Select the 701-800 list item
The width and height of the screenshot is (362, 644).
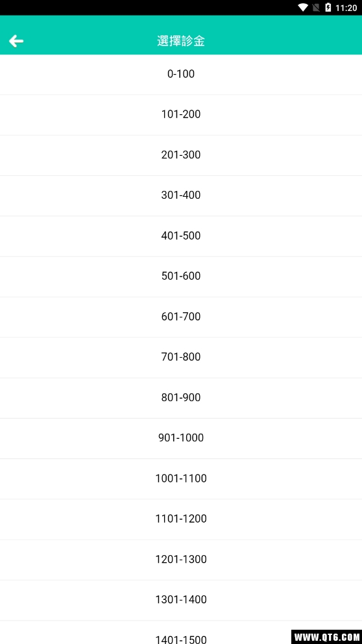[181, 357]
